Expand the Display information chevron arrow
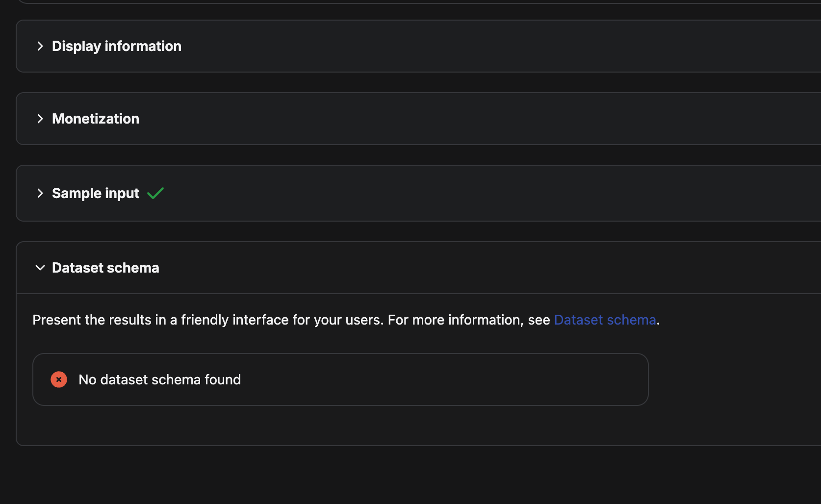 click(x=40, y=46)
